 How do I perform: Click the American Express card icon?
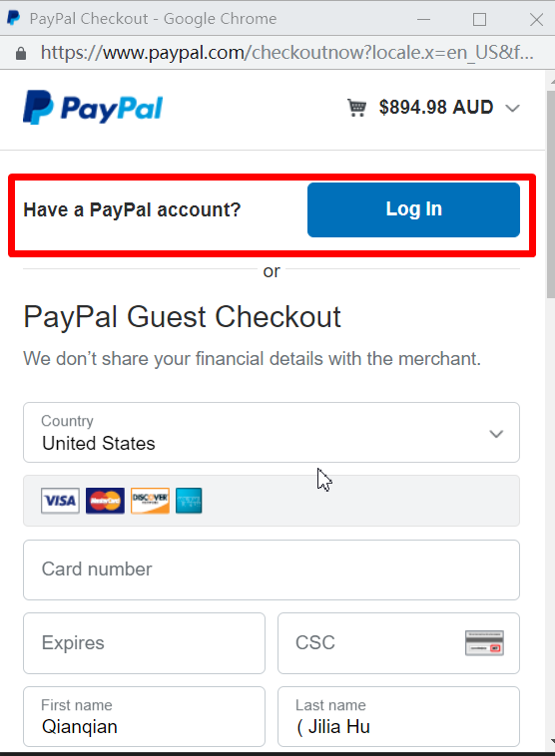189,501
